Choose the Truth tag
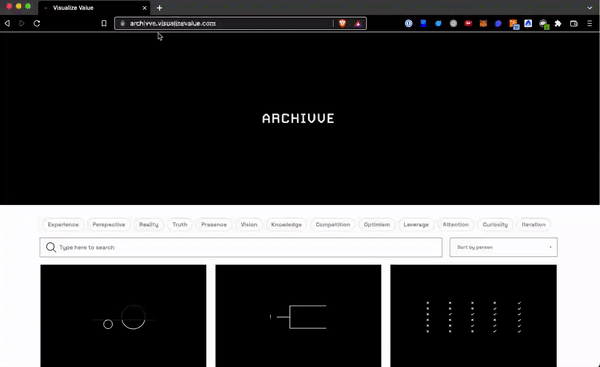The height and width of the screenshot is (367, 600). pyautogui.click(x=180, y=225)
